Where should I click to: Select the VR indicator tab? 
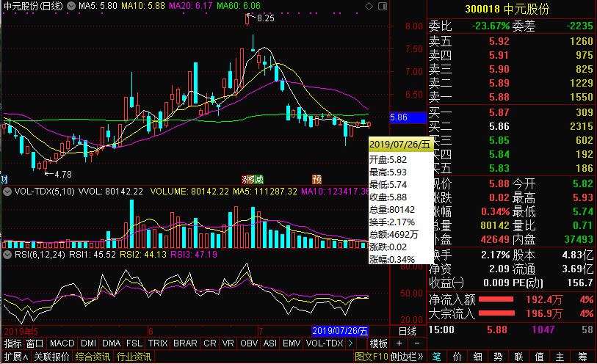(228, 343)
